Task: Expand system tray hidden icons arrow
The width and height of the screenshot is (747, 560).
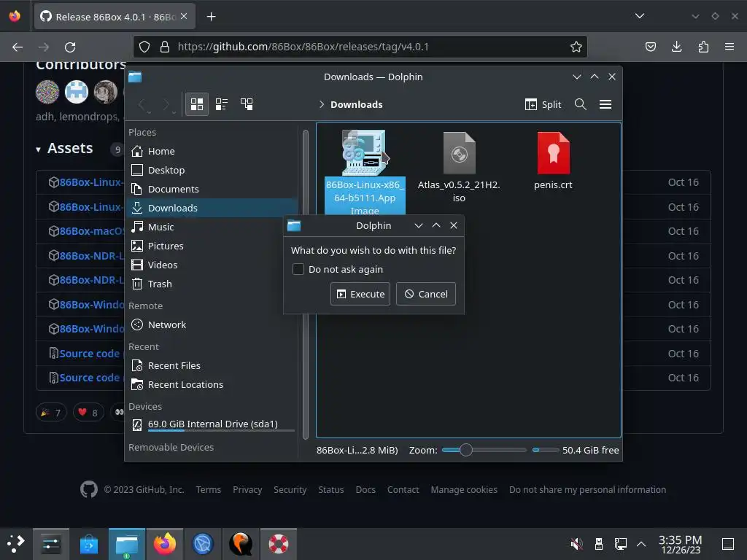Action: 641,543
